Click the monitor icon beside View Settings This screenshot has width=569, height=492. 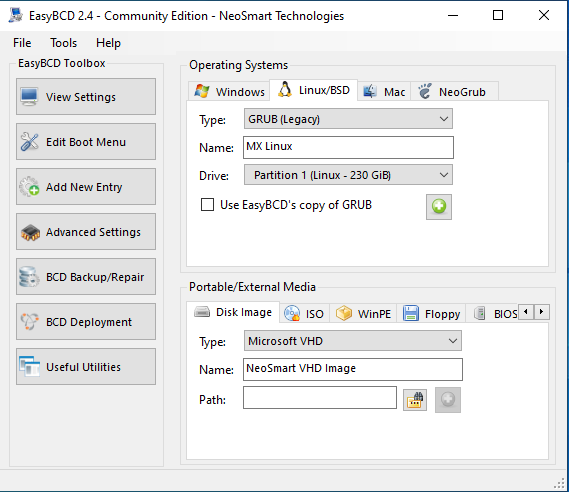(x=29, y=97)
